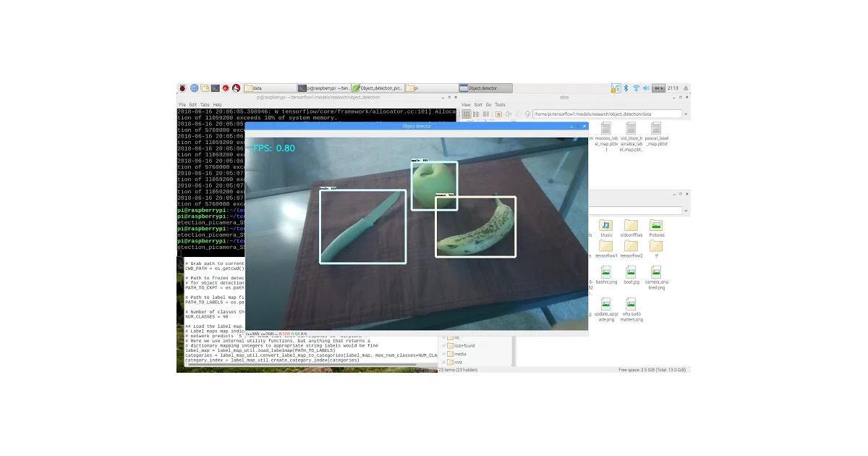Open the Bluetooth tray menu

626,88
